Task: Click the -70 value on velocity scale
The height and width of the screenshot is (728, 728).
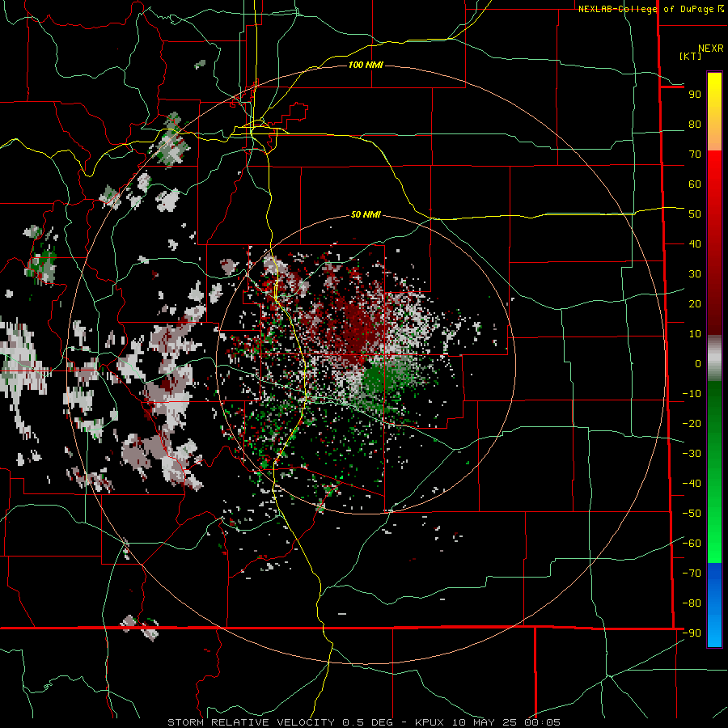Action: 692,574
